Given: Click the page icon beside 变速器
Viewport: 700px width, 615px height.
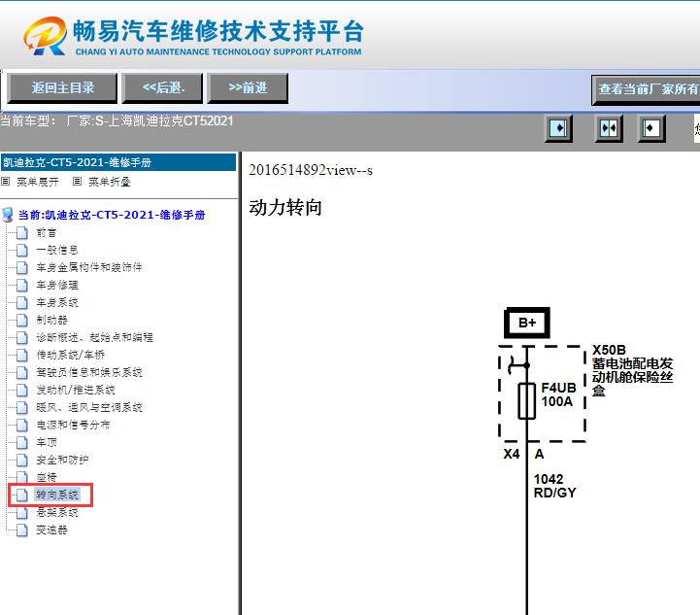Looking at the screenshot, I should click(x=22, y=530).
